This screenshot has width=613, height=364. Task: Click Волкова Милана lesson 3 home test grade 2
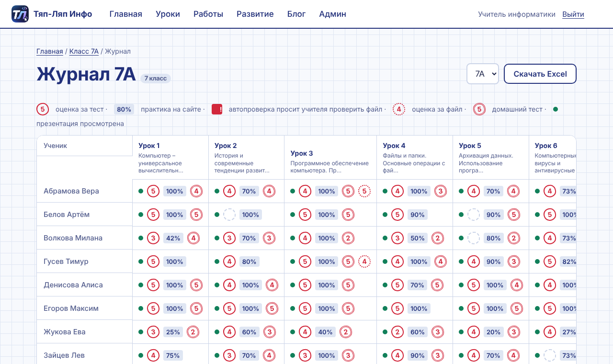point(348,238)
